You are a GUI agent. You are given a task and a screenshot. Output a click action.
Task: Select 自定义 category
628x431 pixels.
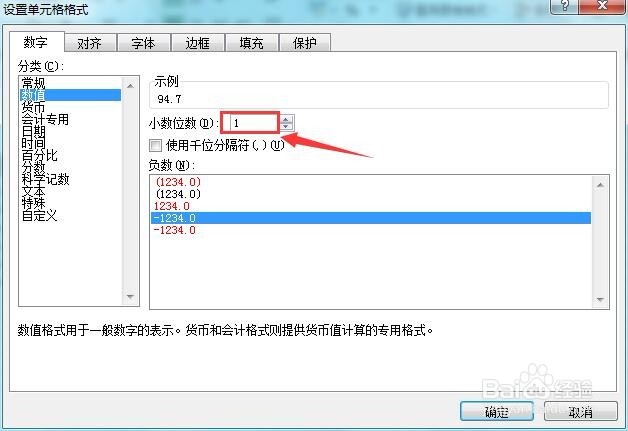tap(39, 216)
